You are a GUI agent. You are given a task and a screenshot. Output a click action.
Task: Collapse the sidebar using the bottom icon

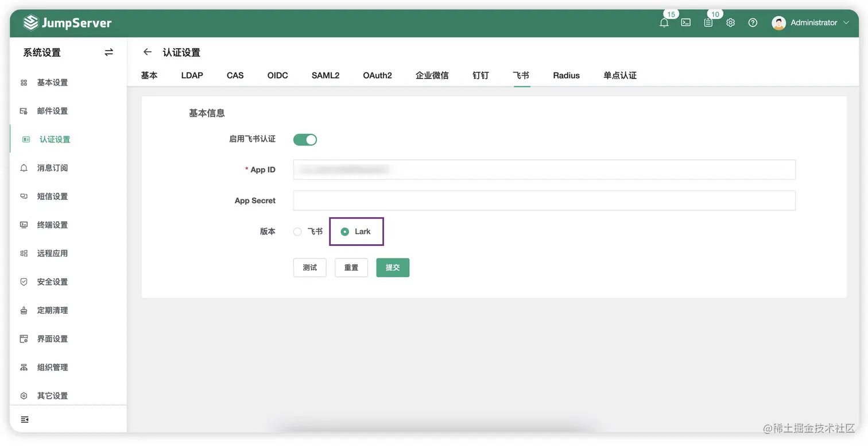pyautogui.click(x=24, y=419)
